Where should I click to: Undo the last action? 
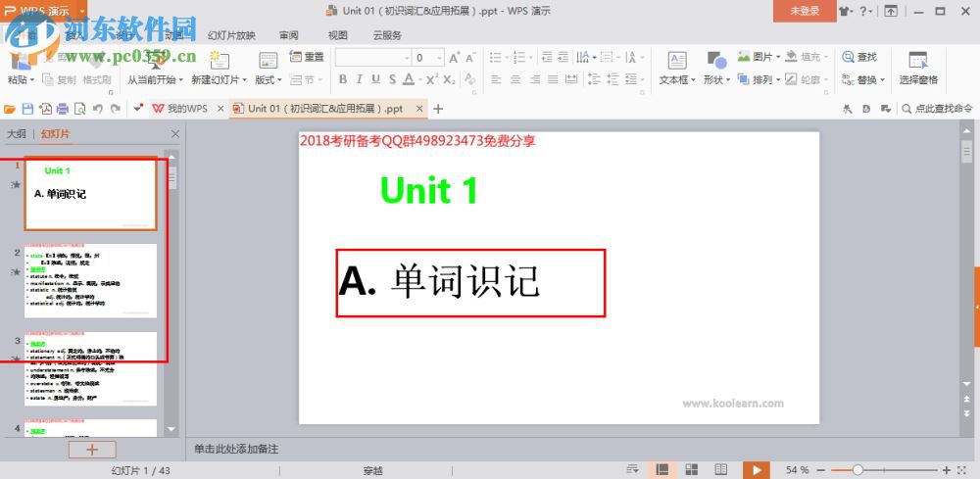click(x=97, y=109)
